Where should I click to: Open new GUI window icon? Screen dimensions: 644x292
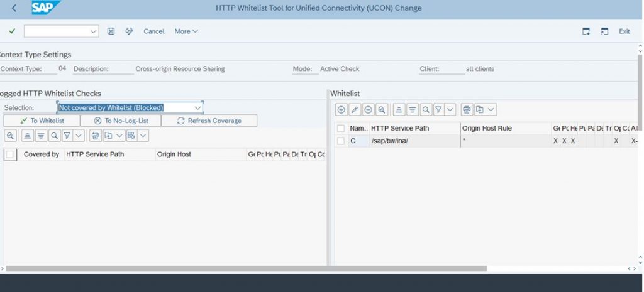(x=586, y=31)
